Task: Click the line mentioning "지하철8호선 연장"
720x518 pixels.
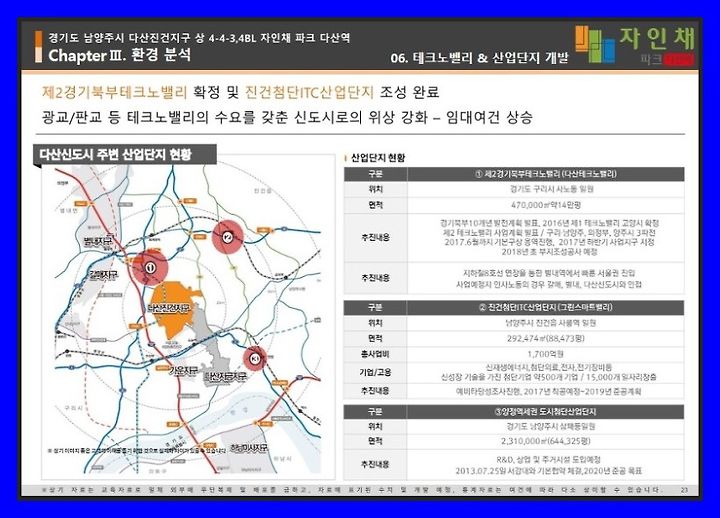Action: tap(548, 273)
